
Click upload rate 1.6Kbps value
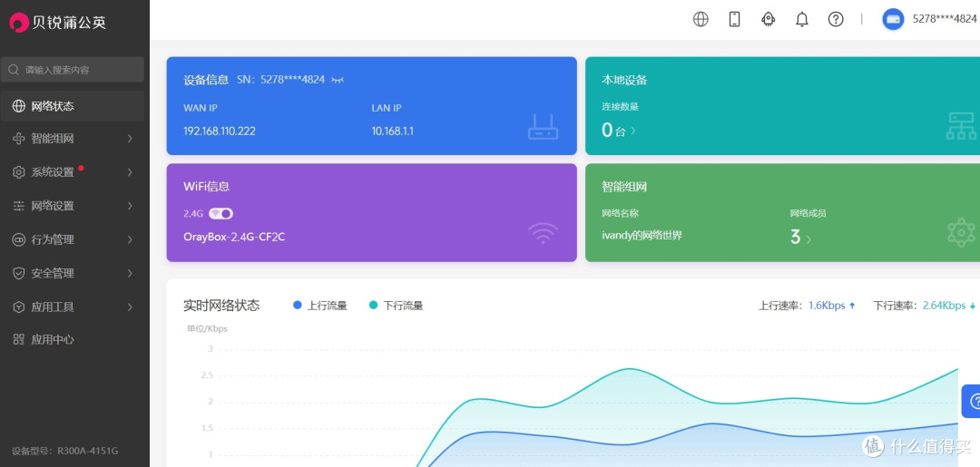(827, 306)
